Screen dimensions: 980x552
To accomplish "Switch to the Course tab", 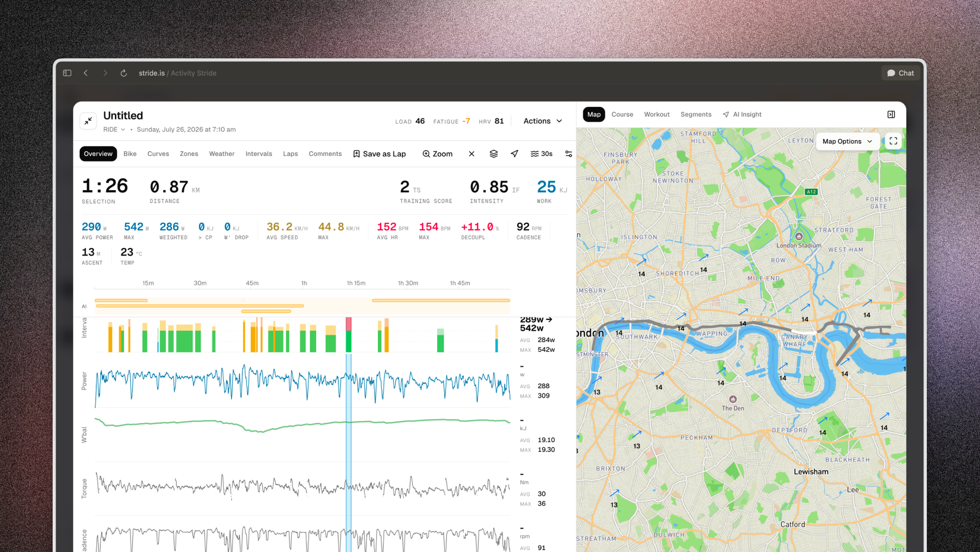I will (622, 114).
